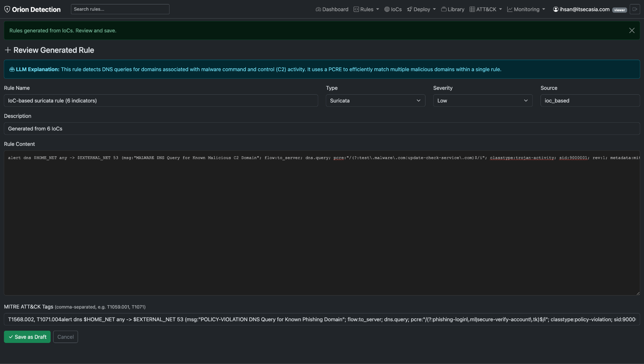Go to the IoCs page
The height and width of the screenshot is (364, 644).
pos(393,9)
